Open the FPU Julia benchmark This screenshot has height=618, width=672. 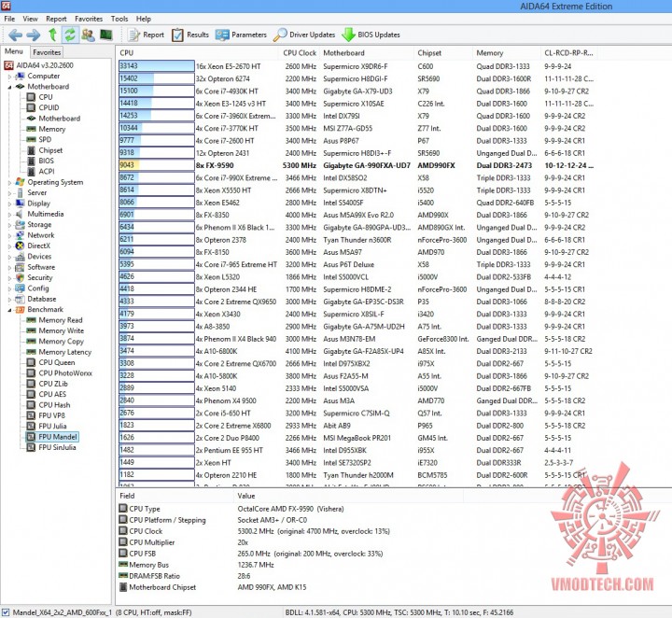tap(52, 426)
